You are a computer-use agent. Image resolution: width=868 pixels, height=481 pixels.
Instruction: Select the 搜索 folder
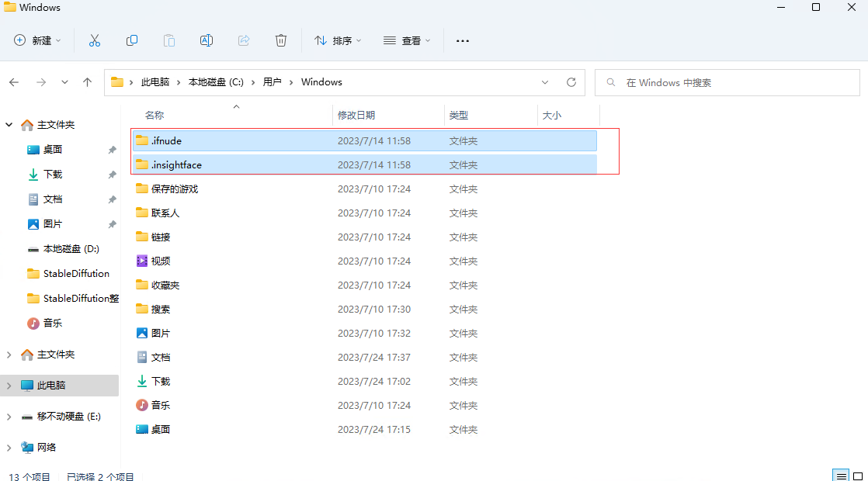[x=161, y=309]
